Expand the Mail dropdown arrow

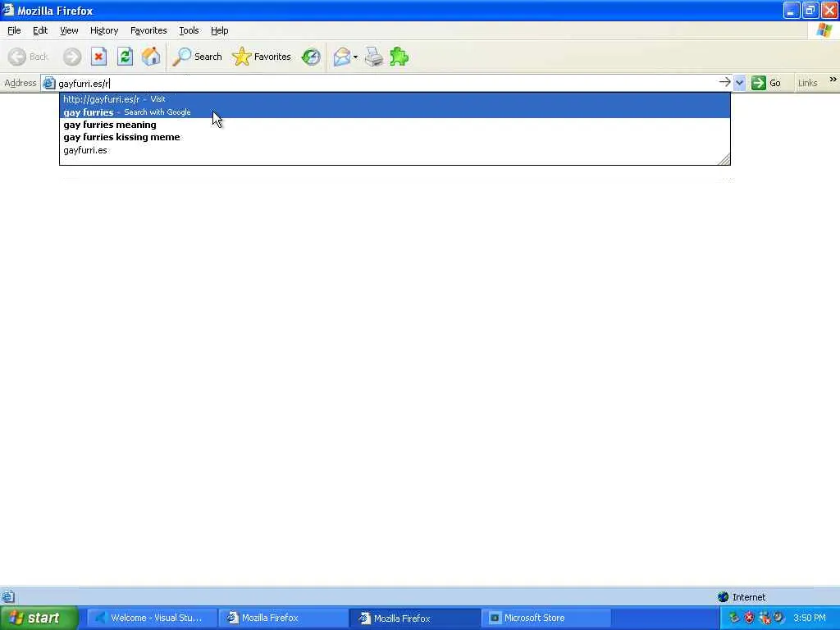pyautogui.click(x=355, y=57)
